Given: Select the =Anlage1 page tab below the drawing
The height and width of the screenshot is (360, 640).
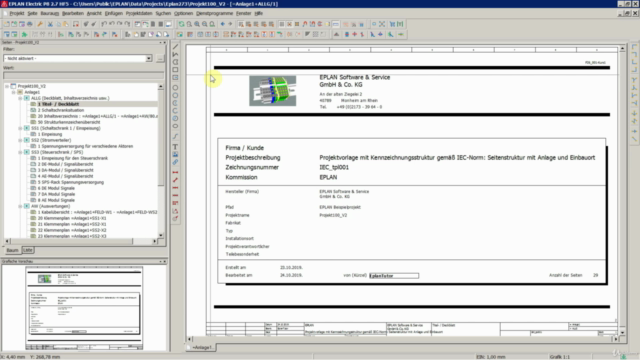Looking at the screenshot, I should (202, 347).
